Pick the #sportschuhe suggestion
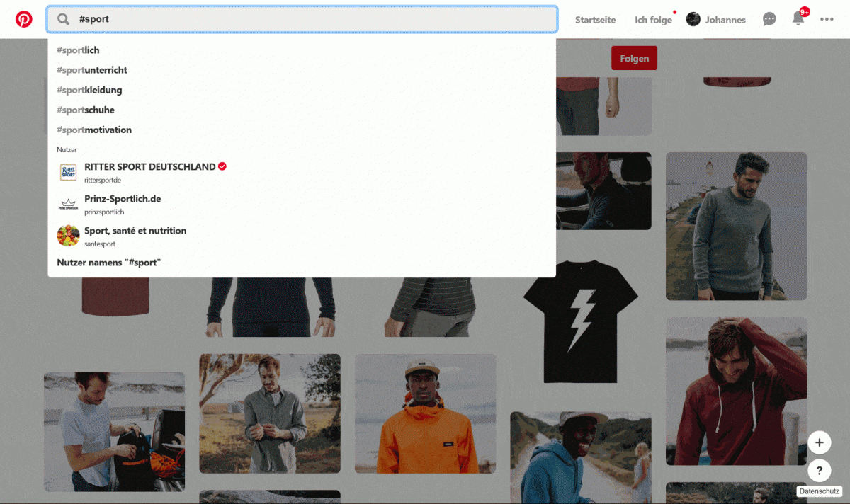 coord(86,110)
